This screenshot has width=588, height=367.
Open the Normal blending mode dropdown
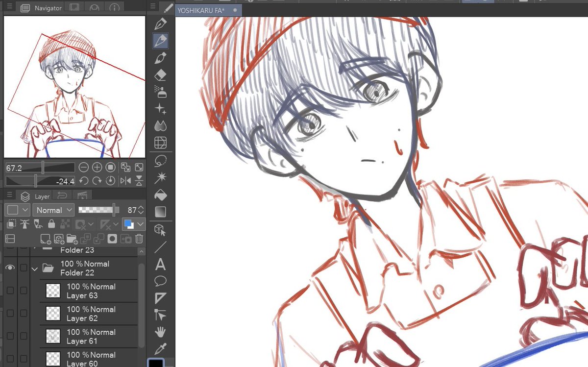click(54, 210)
